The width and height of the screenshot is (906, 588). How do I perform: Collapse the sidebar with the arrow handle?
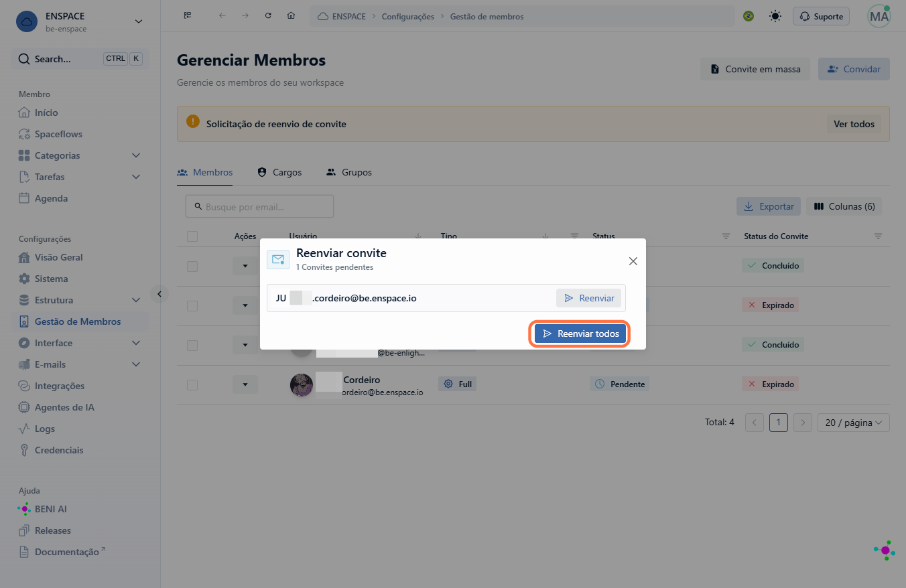coord(159,293)
